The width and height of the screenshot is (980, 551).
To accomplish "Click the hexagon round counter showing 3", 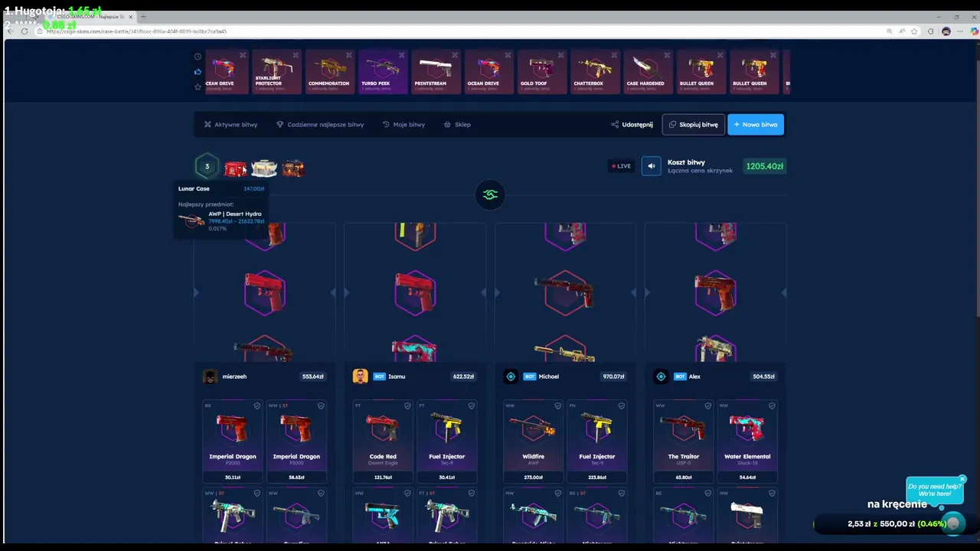I will pos(207,166).
